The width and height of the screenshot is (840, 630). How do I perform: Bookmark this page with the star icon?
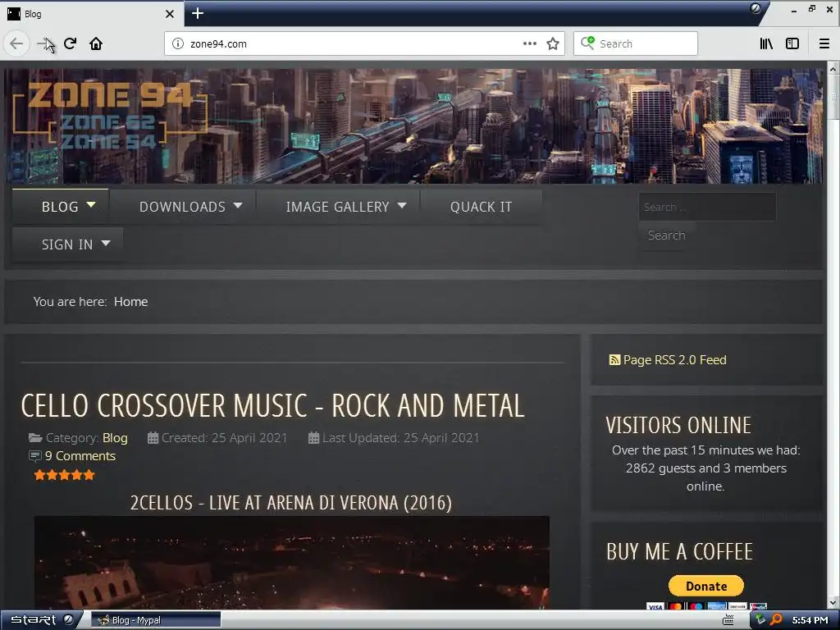click(553, 44)
